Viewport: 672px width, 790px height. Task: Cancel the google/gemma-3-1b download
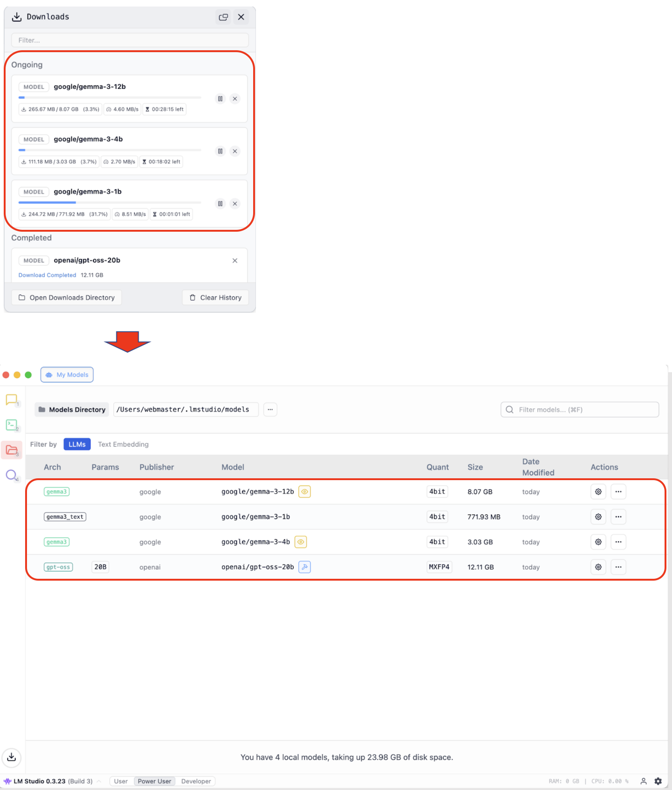click(x=235, y=204)
